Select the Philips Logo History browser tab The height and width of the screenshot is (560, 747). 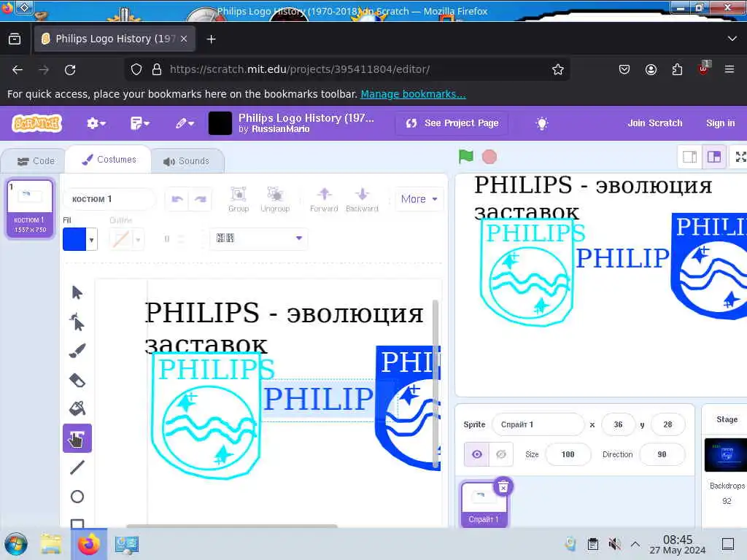click(115, 39)
